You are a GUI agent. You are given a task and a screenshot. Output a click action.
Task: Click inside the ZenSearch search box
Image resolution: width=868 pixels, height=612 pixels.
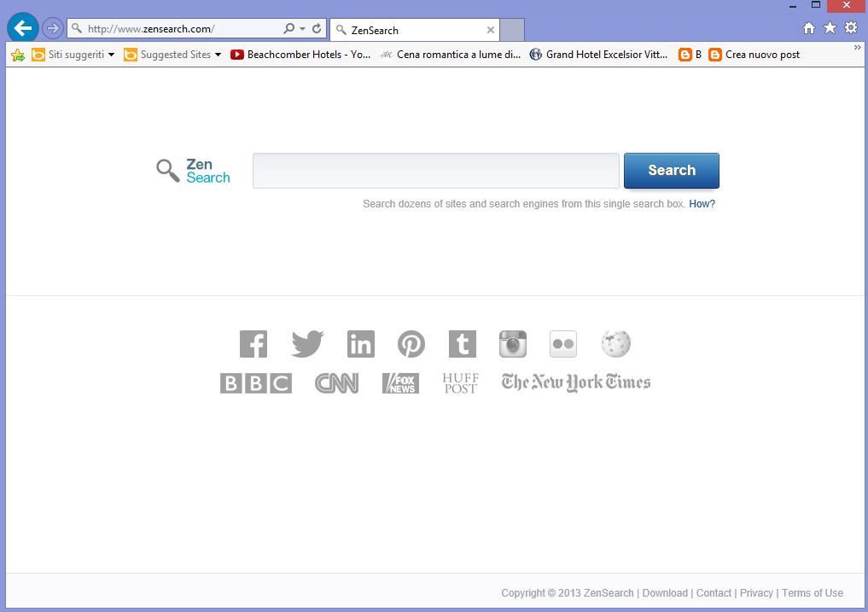pyautogui.click(x=435, y=171)
